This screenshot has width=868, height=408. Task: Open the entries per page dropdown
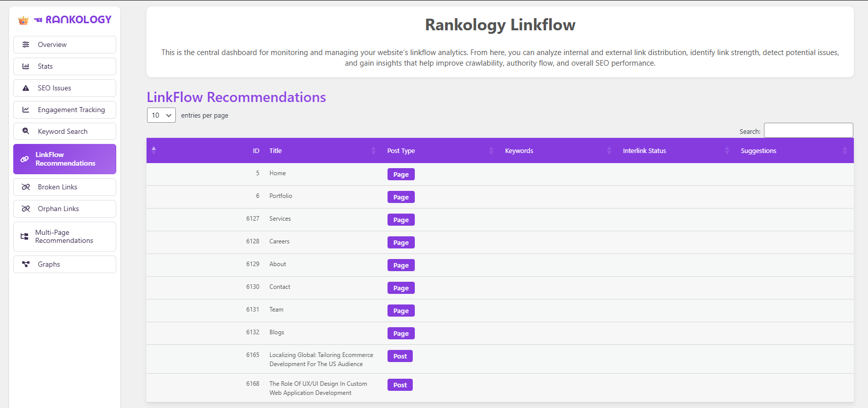pos(161,115)
